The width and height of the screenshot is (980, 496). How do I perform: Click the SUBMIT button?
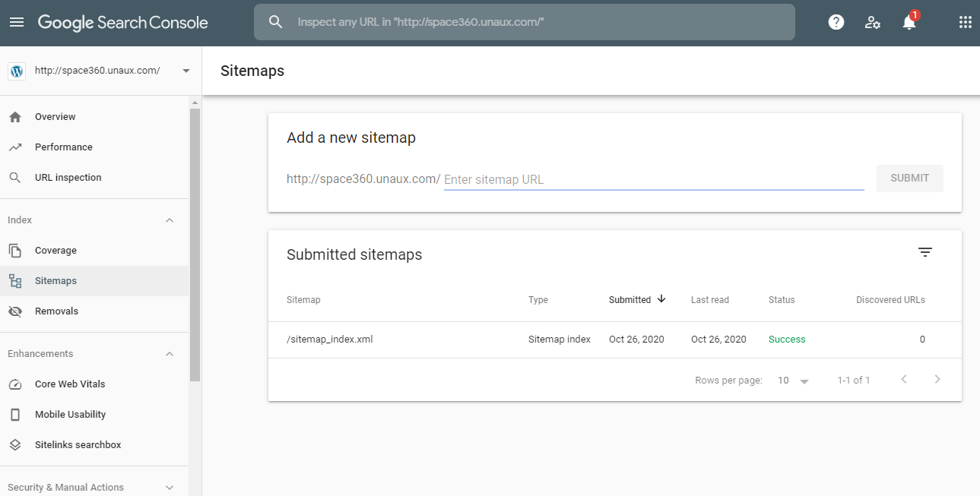909,178
